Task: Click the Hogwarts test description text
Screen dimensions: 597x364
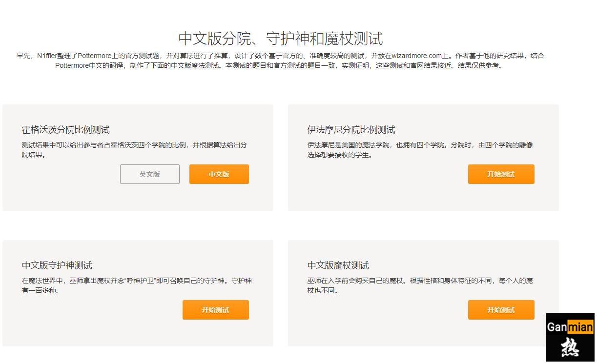Action: [135, 150]
